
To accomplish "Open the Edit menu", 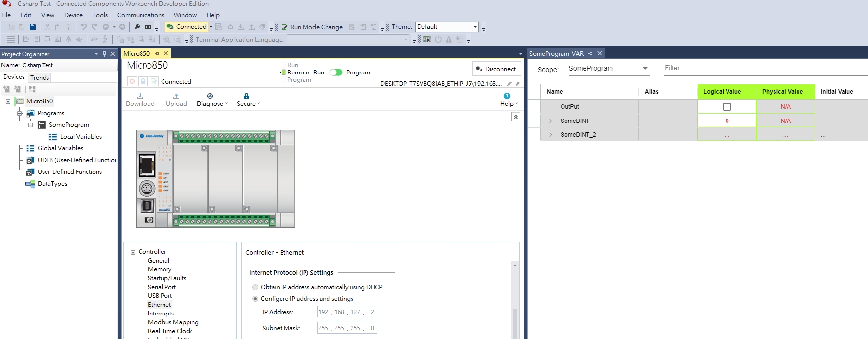I will (x=26, y=15).
